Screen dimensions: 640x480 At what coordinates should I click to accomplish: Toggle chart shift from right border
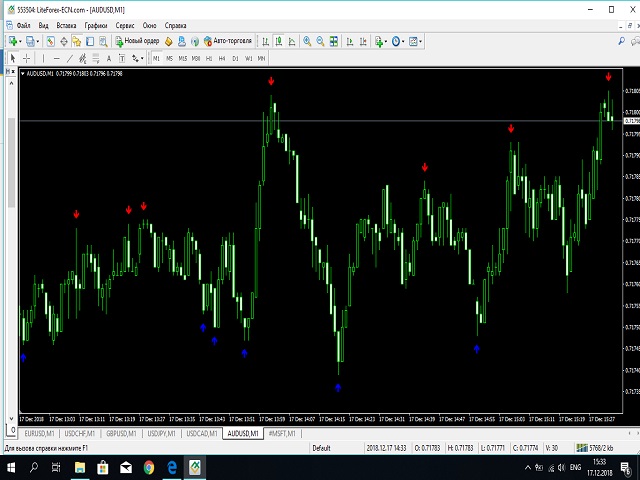pyautogui.click(x=363, y=41)
